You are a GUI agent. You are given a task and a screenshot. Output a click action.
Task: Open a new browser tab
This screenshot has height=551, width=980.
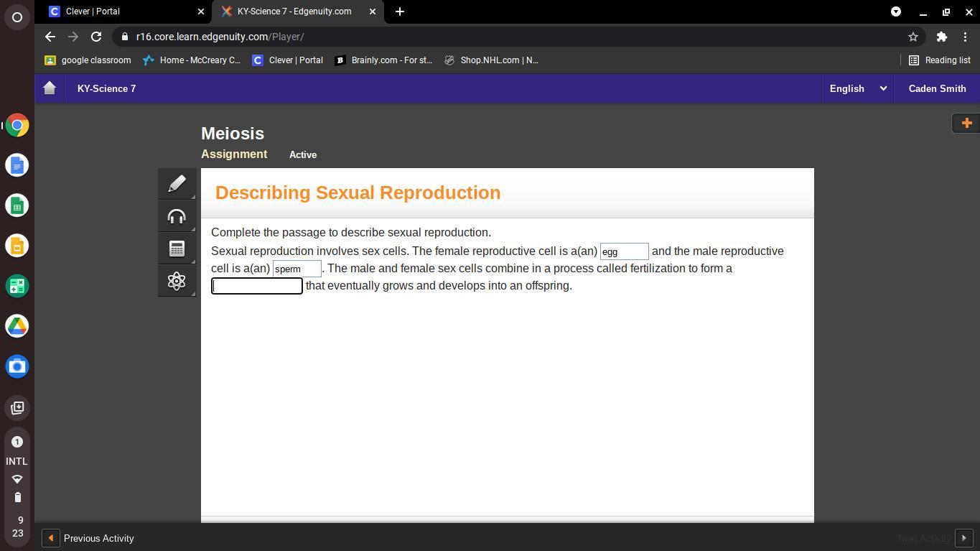[x=400, y=11]
